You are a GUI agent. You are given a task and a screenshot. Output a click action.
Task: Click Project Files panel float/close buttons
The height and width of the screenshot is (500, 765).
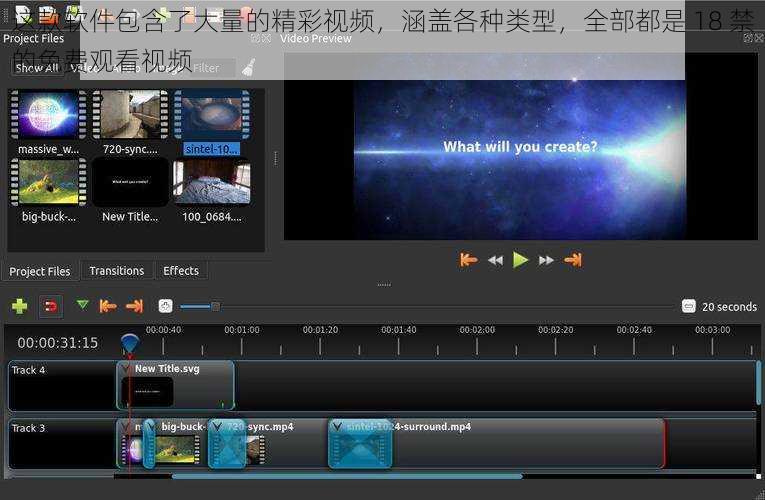pos(261,38)
